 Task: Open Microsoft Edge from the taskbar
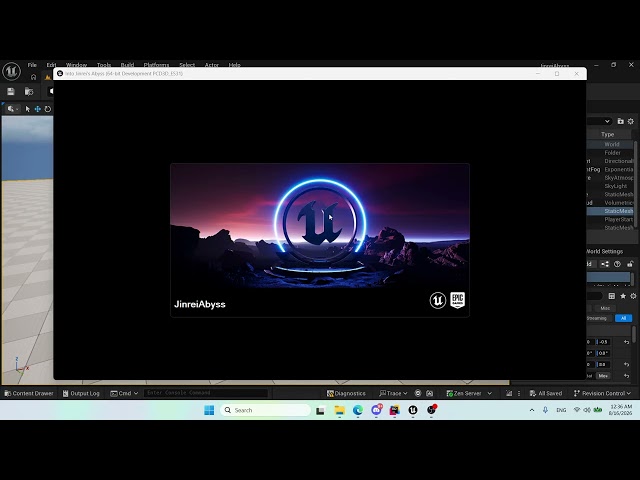pyautogui.click(x=358, y=410)
